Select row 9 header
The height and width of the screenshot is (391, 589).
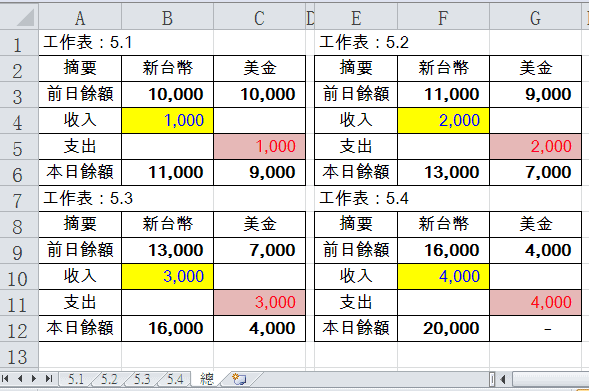click(x=19, y=251)
